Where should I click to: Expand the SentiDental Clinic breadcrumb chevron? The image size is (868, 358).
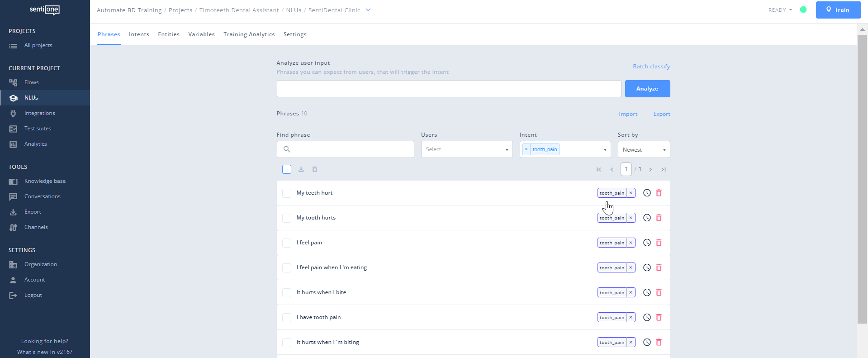tap(368, 10)
